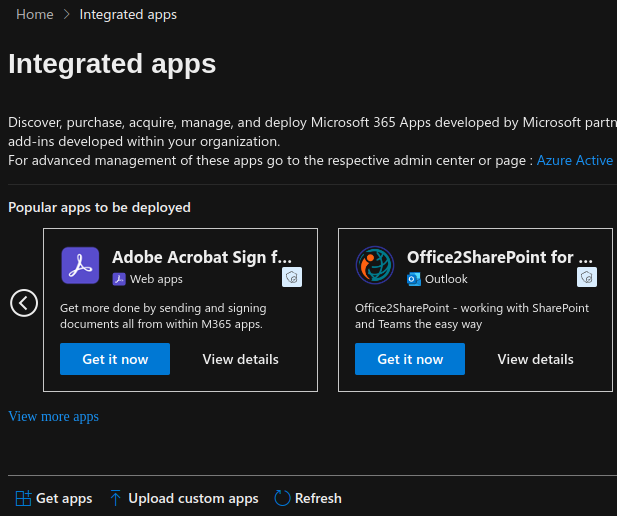This screenshot has height=516, width=617.
Task: Click the breadcrumb chevron separator after Home
Action: pos(67,15)
